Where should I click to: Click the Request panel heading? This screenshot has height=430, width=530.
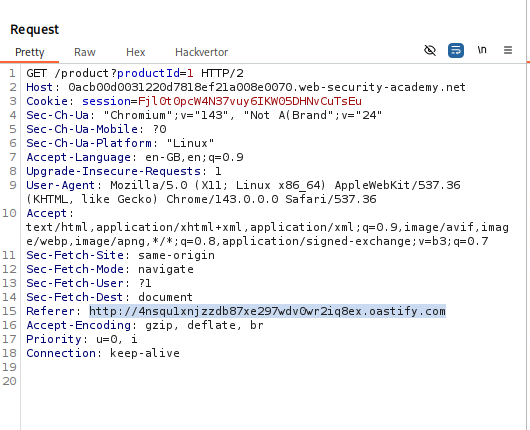click(x=34, y=29)
